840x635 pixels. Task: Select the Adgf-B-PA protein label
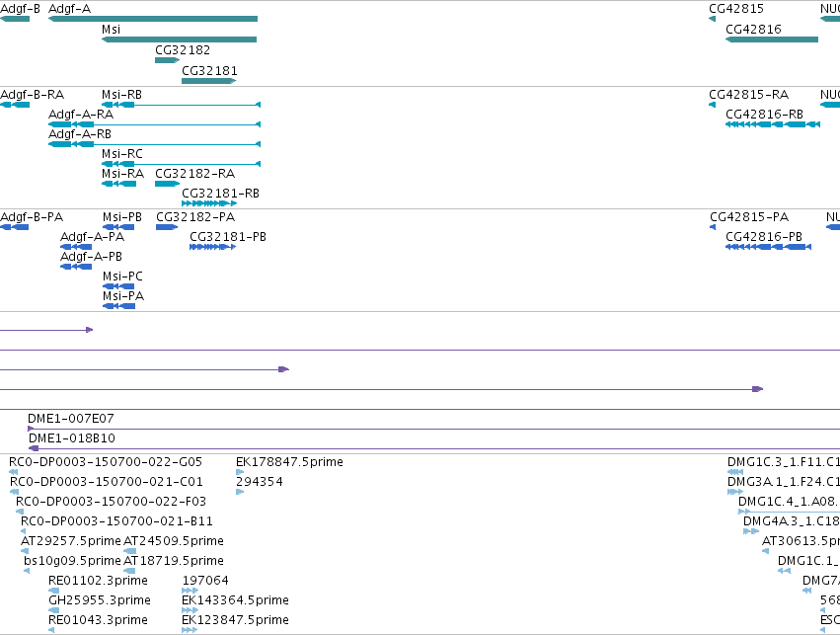tap(32, 217)
